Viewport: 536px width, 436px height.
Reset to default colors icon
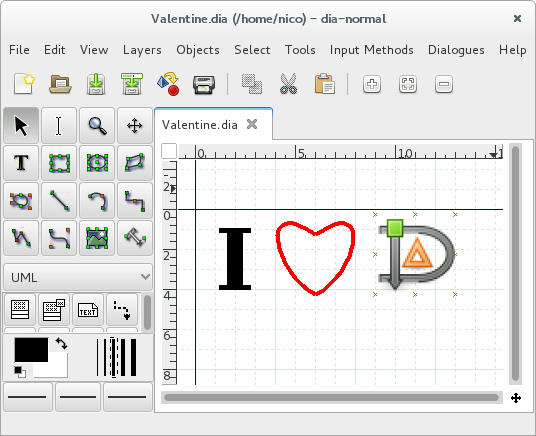coord(20,372)
